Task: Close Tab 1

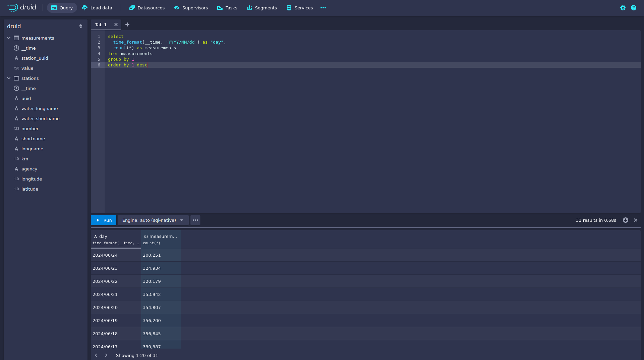Action: [x=116, y=24]
